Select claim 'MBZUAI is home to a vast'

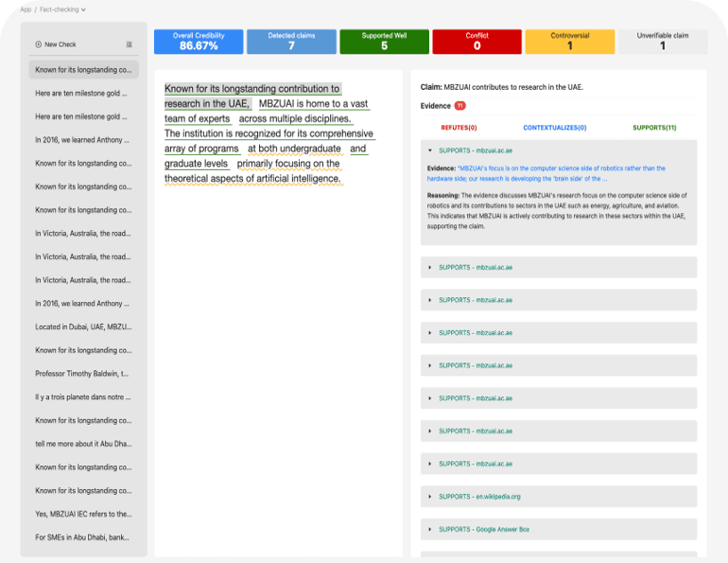point(313,103)
